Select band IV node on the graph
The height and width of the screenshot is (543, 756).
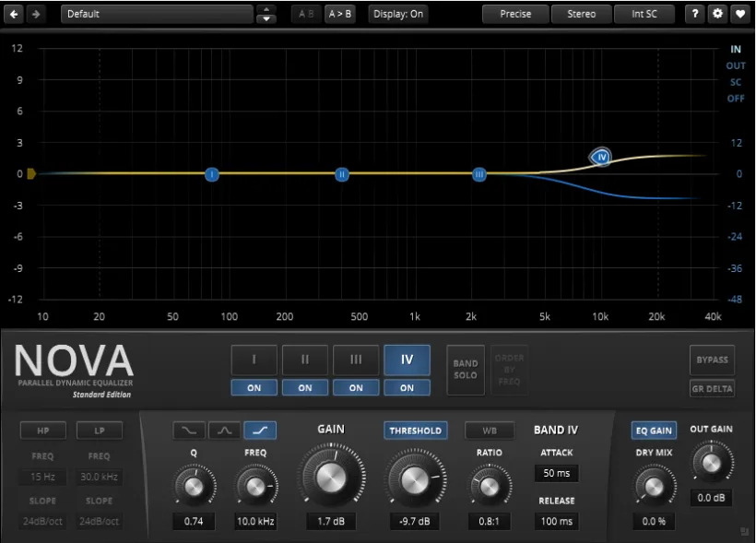click(601, 157)
